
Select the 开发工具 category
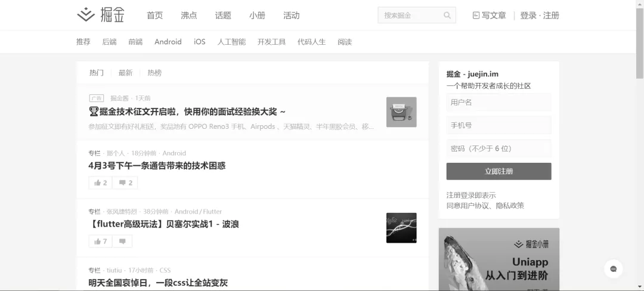(271, 42)
